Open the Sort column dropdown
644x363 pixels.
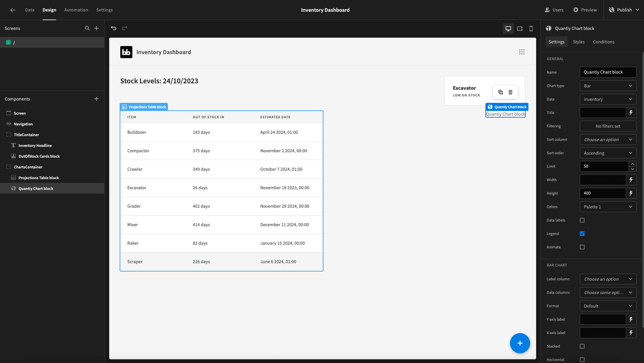tap(608, 139)
